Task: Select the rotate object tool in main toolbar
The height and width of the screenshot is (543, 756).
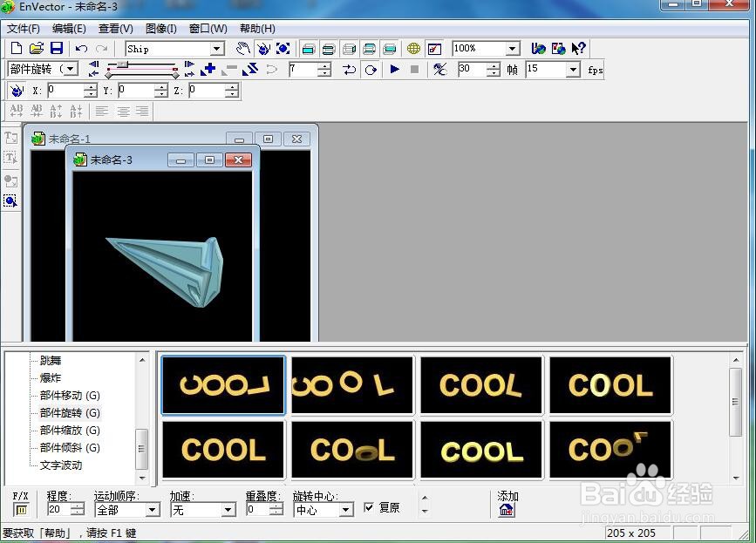Action: [x=263, y=48]
